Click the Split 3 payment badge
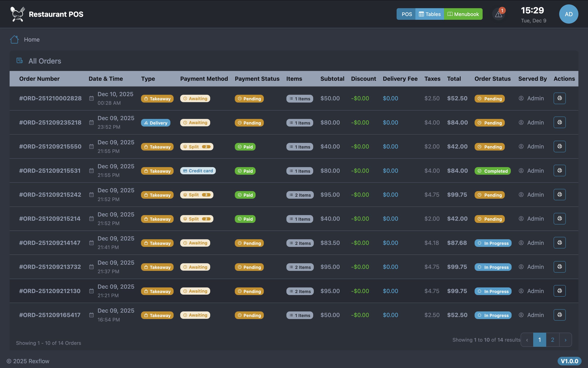The width and height of the screenshot is (588, 368). (196, 195)
